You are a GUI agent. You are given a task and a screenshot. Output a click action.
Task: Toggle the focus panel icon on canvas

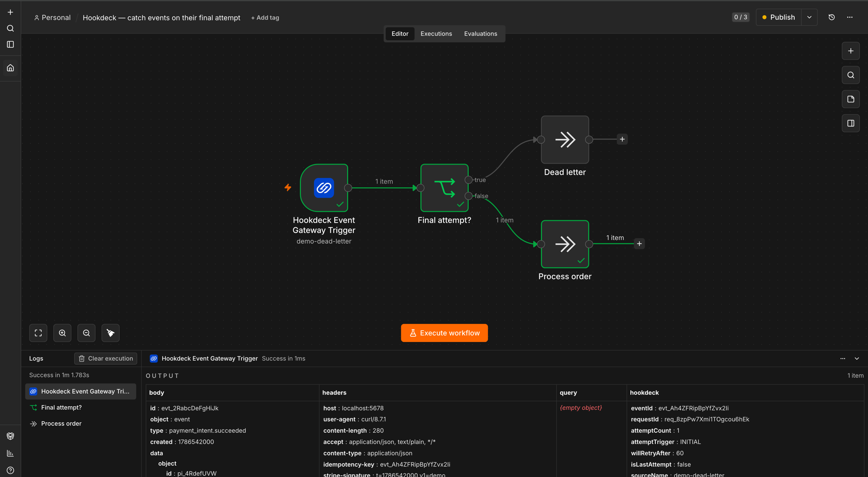pos(851,123)
